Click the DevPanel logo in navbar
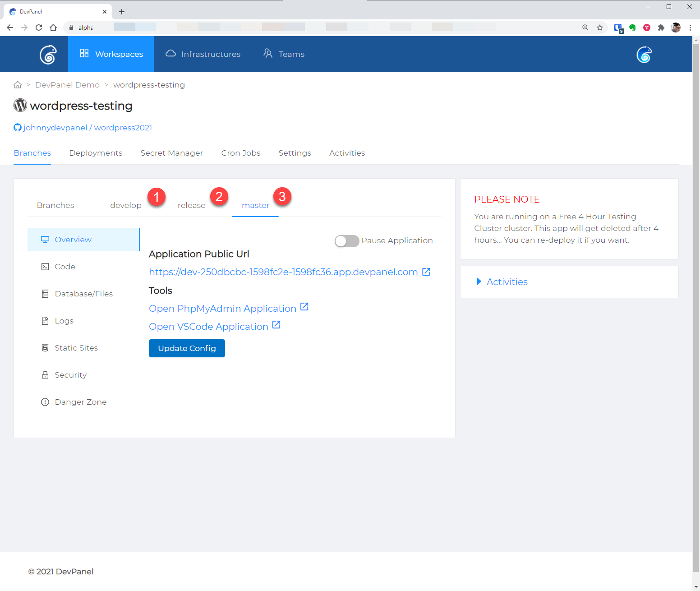700x591 pixels. [48, 55]
